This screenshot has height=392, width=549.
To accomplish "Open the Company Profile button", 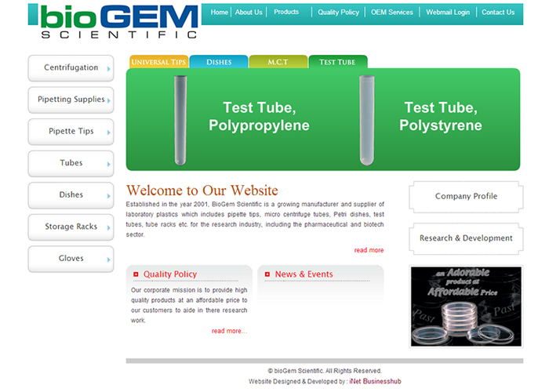I will 466,196.
